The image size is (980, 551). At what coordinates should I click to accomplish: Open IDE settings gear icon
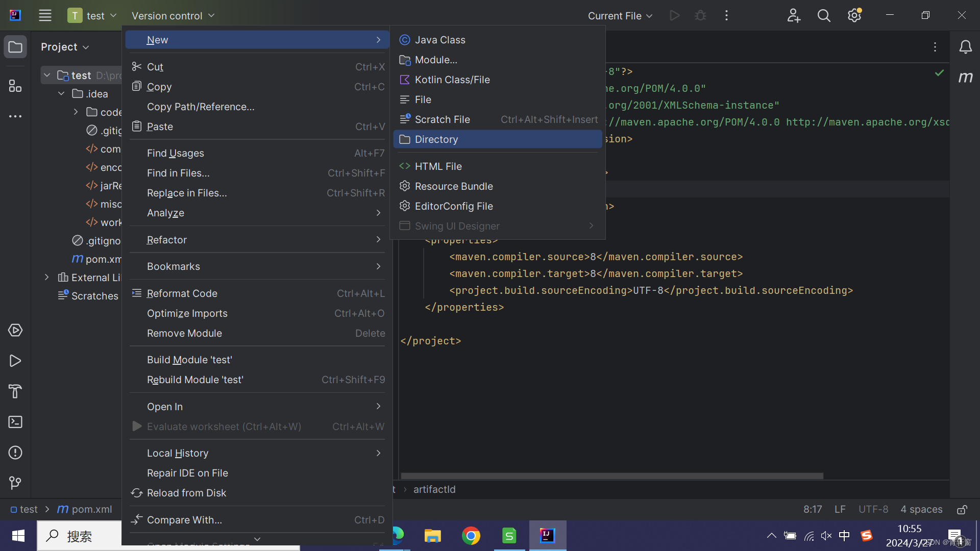854,16
